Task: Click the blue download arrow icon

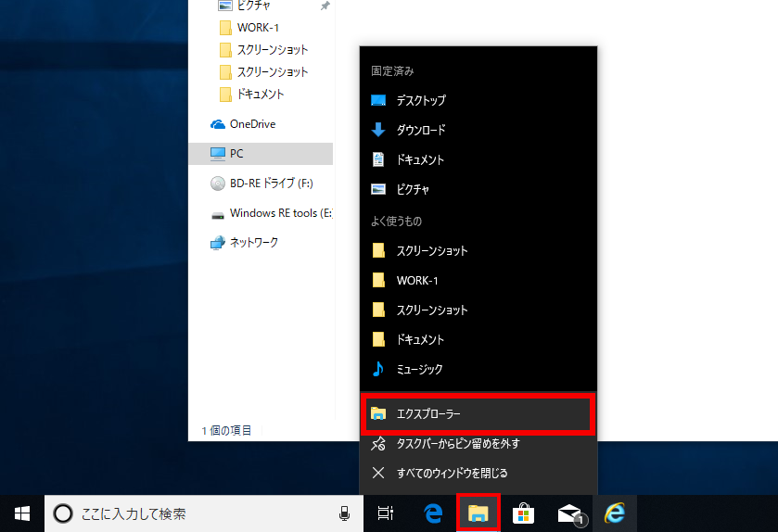Action: click(x=378, y=130)
